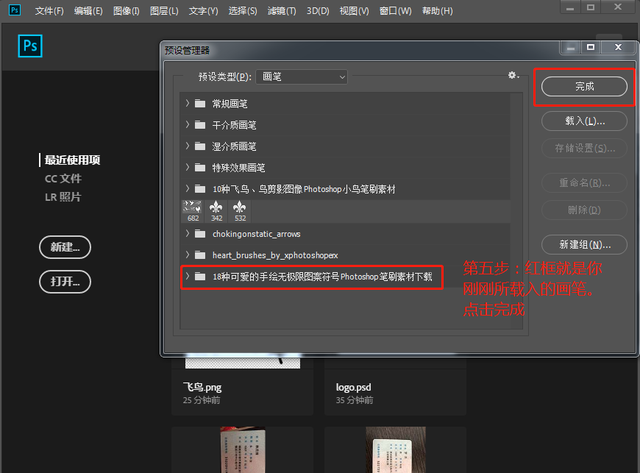Click the heart_brushes_by_xphotoshopex folder icon
This screenshot has height=473, width=640.
(x=200, y=255)
